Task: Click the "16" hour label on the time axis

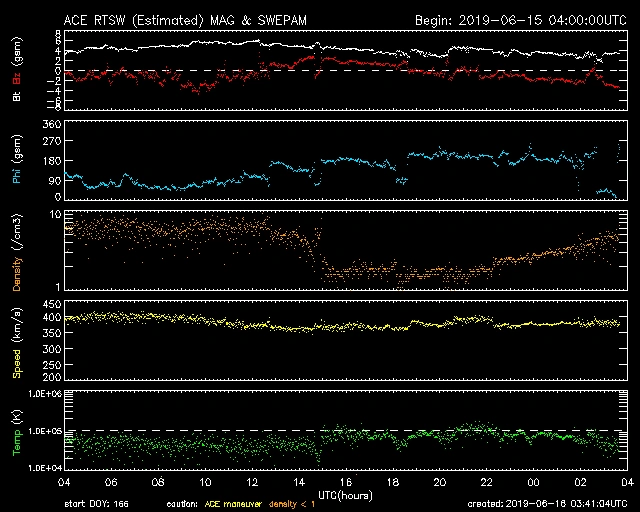Action: 346,482
